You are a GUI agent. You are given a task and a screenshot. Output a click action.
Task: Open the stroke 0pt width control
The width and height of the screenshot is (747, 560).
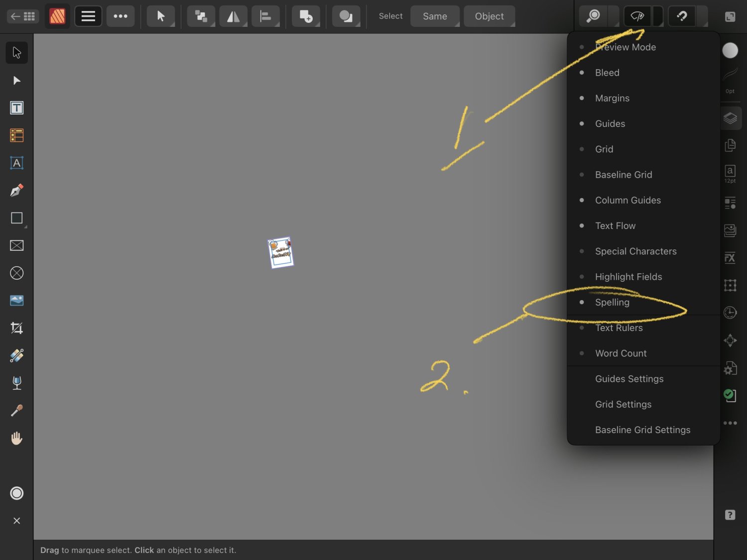pyautogui.click(x=730, y=81)
